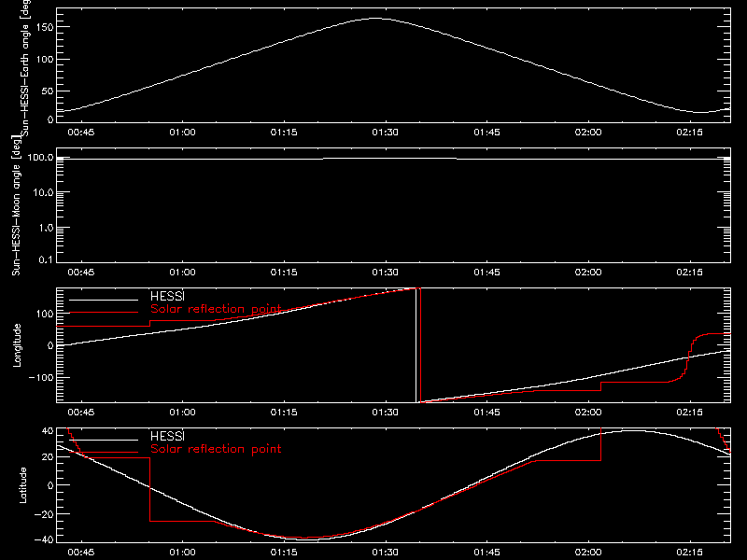Click the 40 tick on the Latitude axis

48,431
